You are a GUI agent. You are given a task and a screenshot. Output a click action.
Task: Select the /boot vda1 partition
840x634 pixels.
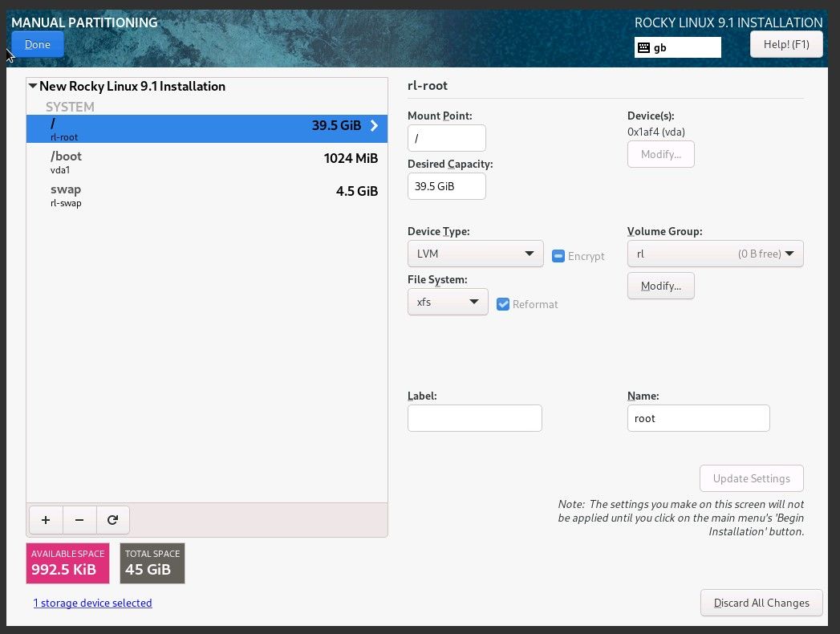[x=207, y=162]
